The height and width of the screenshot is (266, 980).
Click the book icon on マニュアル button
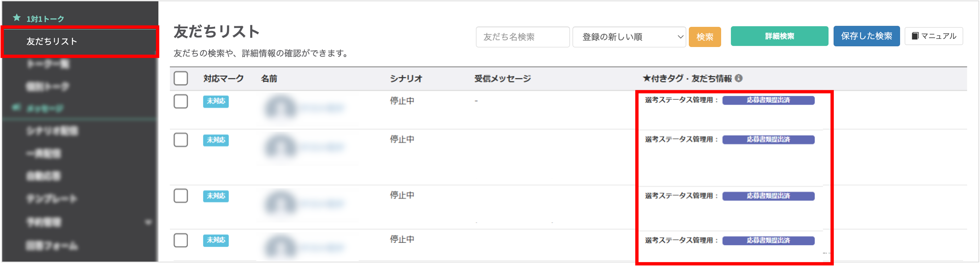(915, 36)
